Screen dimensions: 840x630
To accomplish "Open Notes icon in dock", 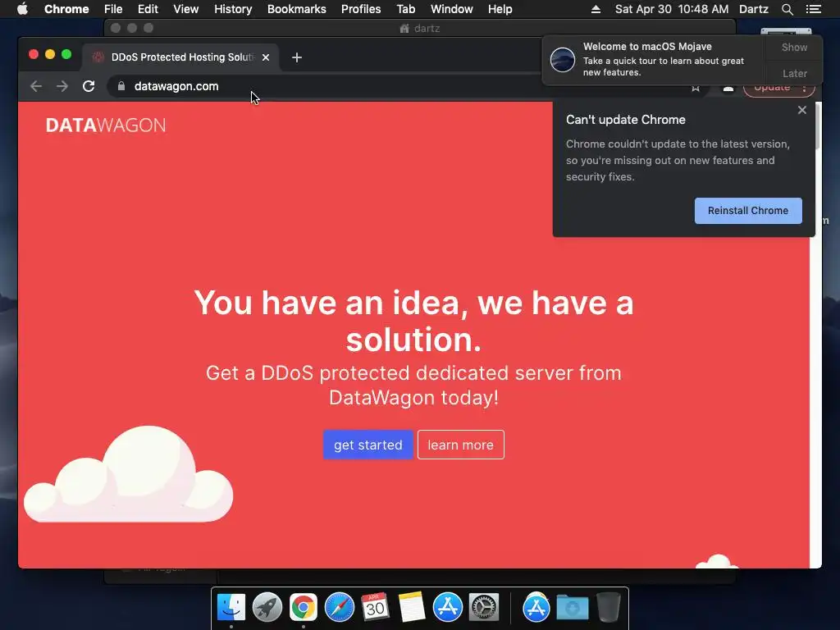I will (x=412, y=608).
